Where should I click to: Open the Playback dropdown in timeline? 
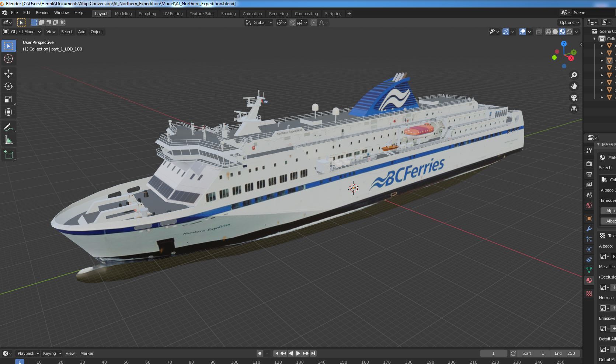tap(28, 353)
